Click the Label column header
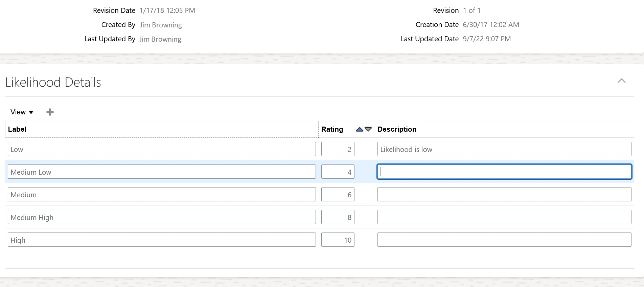 [17, 129]
